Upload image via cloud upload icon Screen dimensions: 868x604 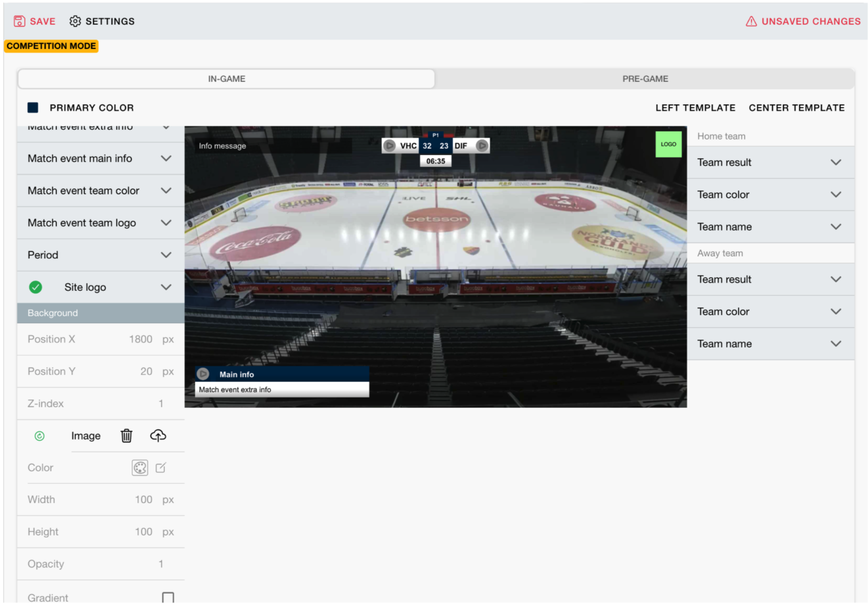pyautogui.click(x=158, y=435)
